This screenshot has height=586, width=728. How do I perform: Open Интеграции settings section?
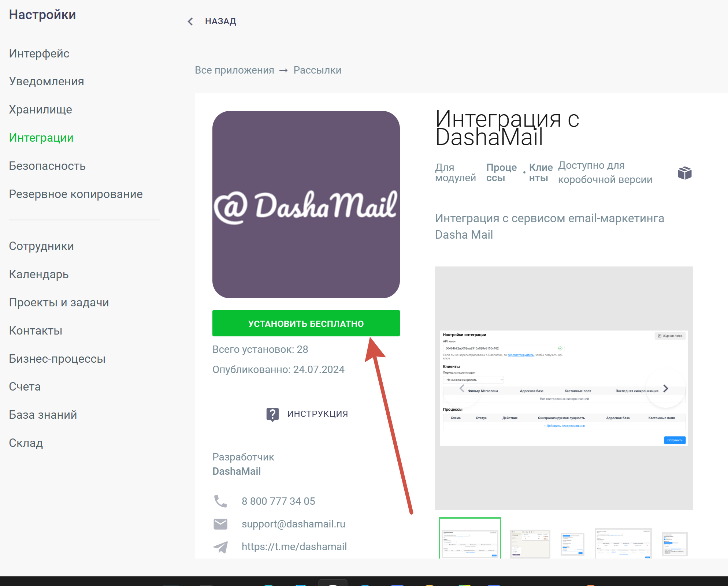click(41, 138)
